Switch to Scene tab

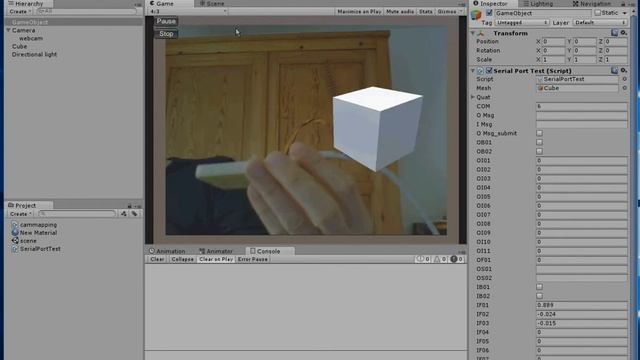pyautogui.click(x=211, y=4)
